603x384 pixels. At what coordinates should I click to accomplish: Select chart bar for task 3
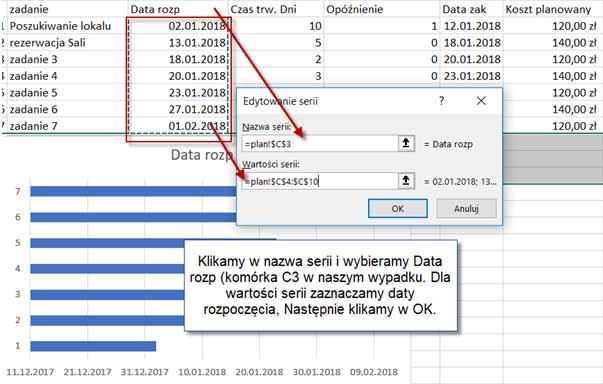click(107, 294)
